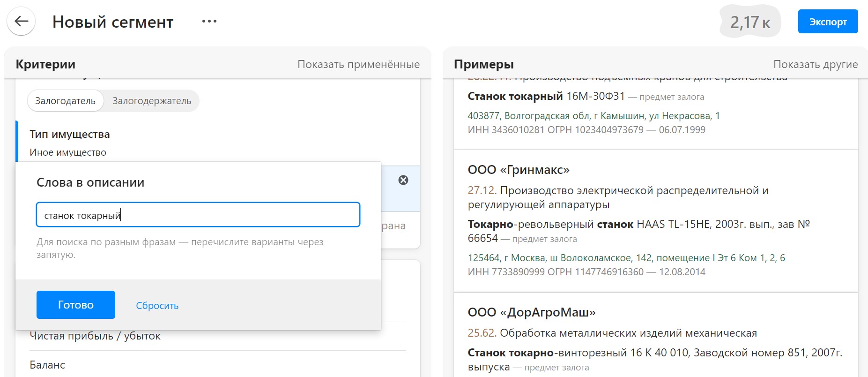Expand the Тип имущества criterion
This screenshot has width=868, height=377.
70,135
